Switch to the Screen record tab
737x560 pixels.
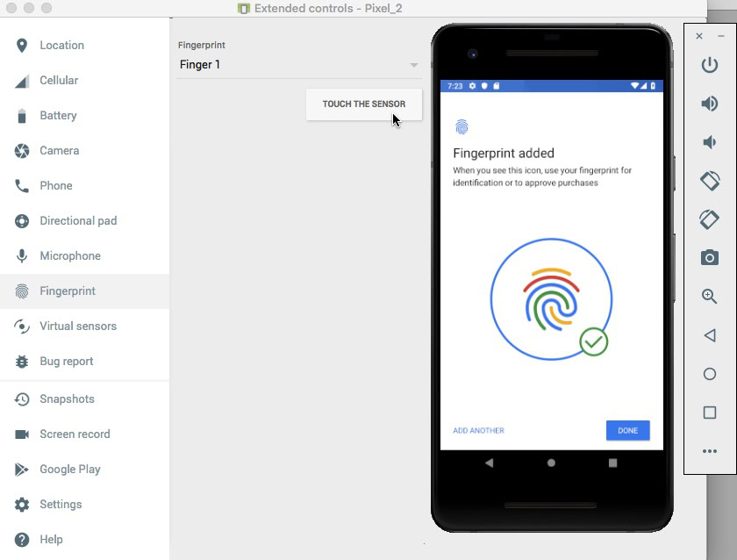tap(84, 434)
